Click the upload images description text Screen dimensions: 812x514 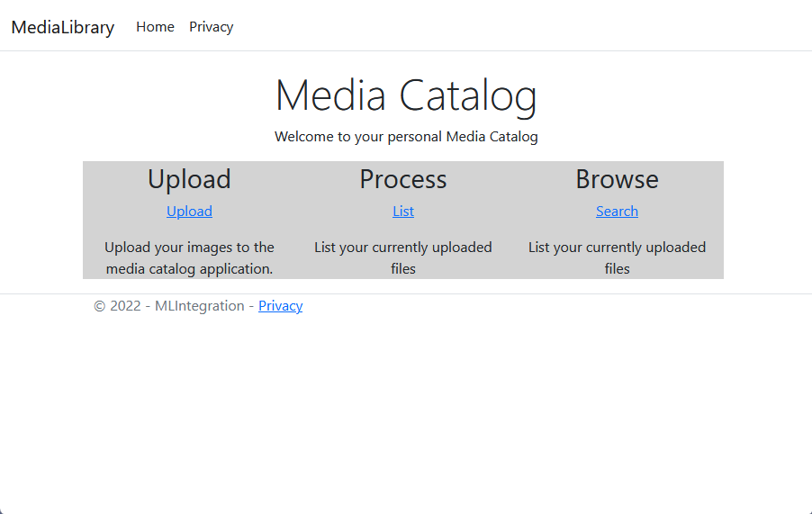pos(189,257)
